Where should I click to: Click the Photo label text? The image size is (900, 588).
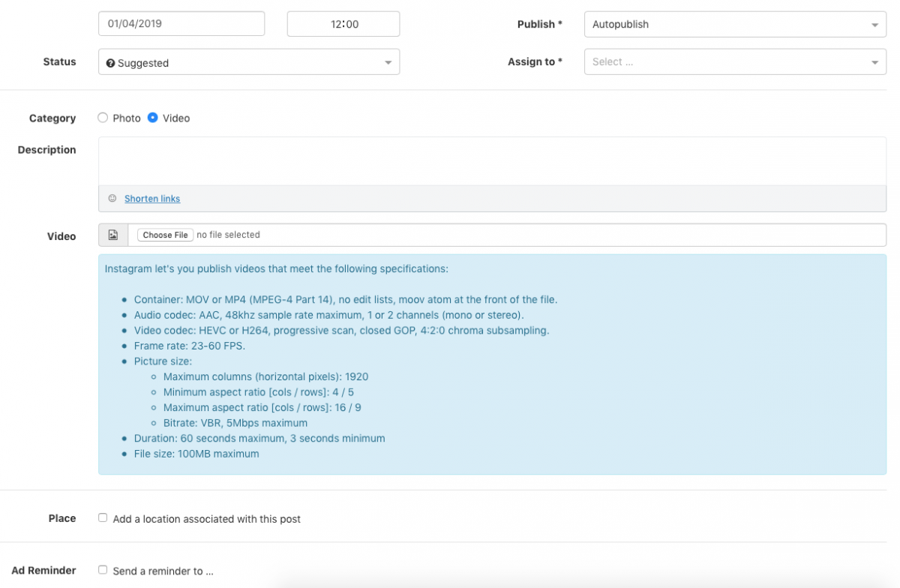coord(127,118)
